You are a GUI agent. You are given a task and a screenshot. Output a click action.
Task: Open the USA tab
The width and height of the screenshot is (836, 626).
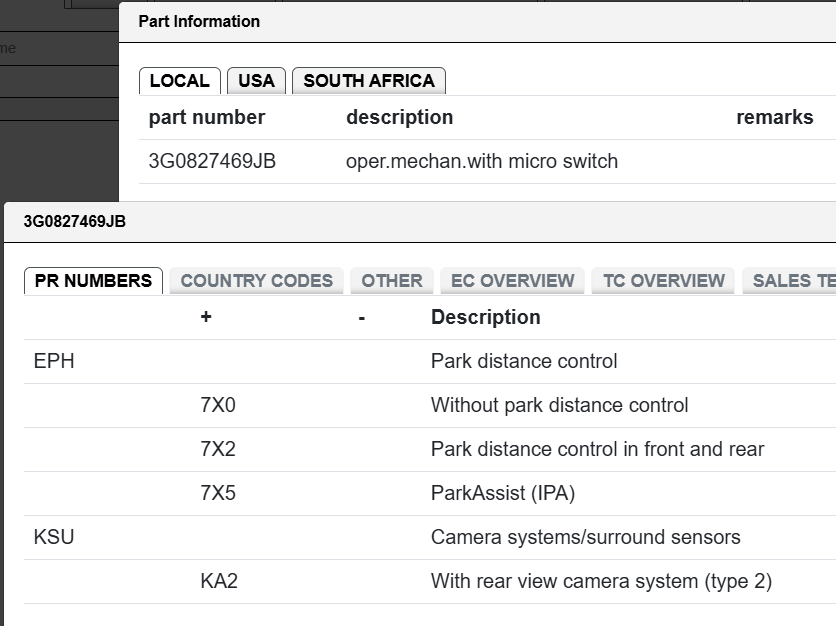click(x=256, y=81)
